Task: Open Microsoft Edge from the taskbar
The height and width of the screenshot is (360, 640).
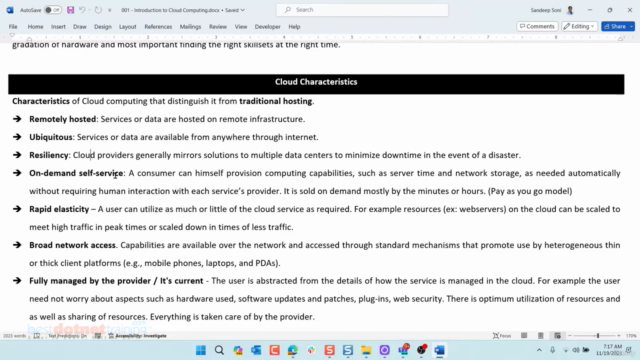Action: [x=293, y=350]
